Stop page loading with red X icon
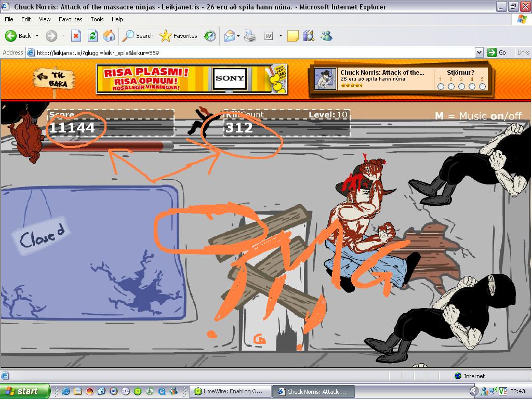Screen dimensions: 532x399 click(76, 36)
